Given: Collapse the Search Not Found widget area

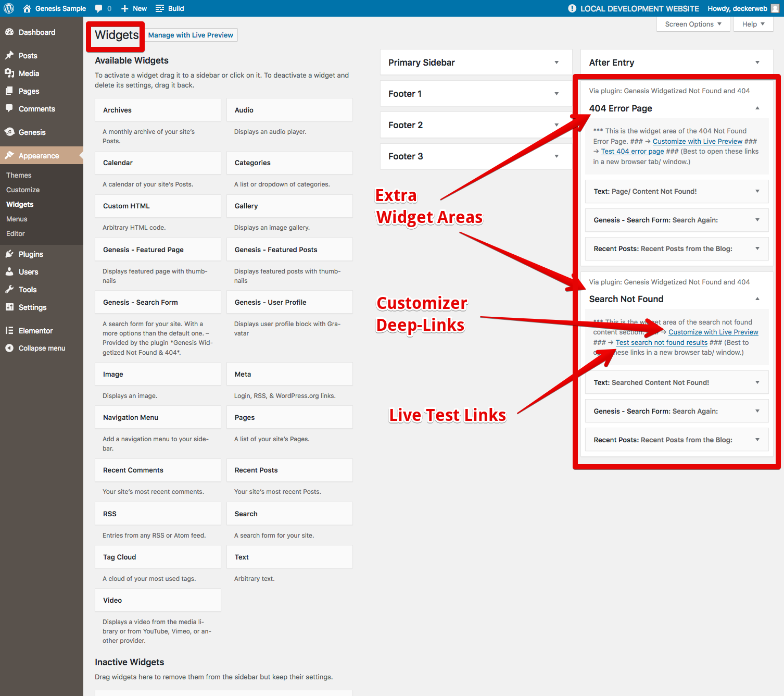Looking at the screenshot, I should [x=757, y=299].
